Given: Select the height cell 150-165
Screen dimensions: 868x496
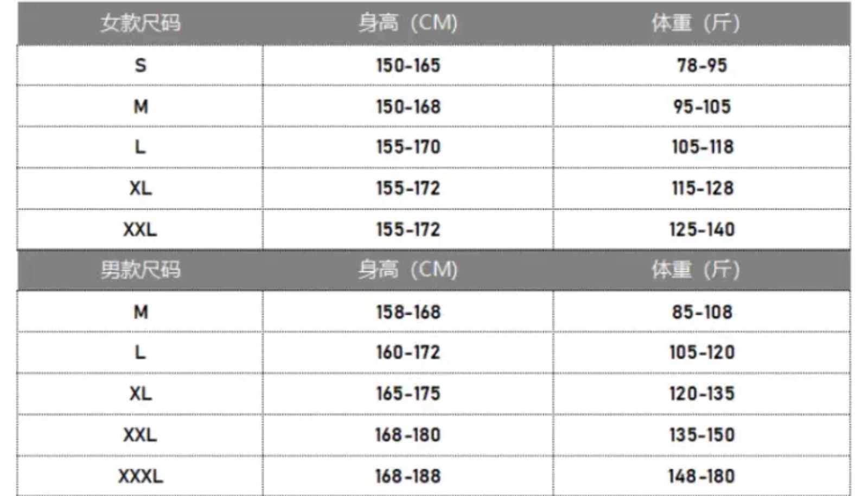Looking at the screenshot, I should [x=408, y=65].
